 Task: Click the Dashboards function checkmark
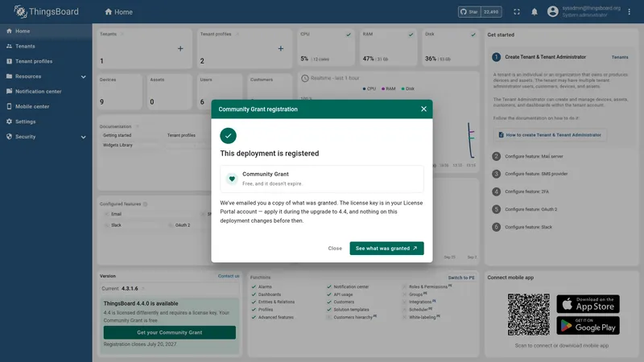click(254, 294)
